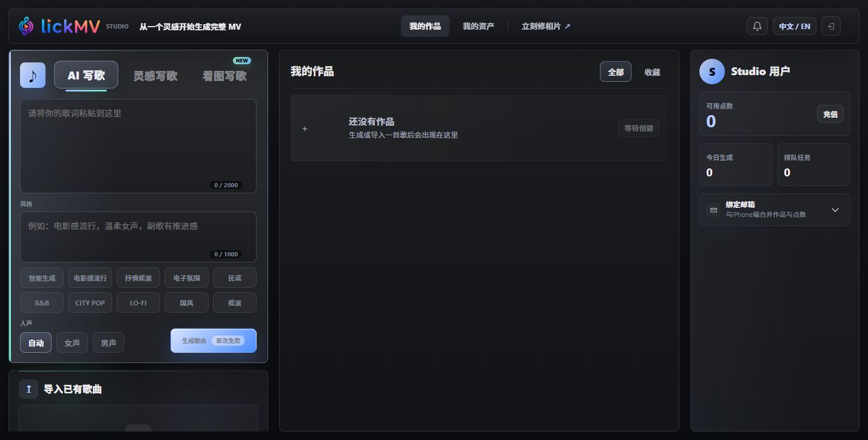Viewport: 868px width, 440px height.
Task: Click the 生成歌曲 button
Action: tap(214, 341)
